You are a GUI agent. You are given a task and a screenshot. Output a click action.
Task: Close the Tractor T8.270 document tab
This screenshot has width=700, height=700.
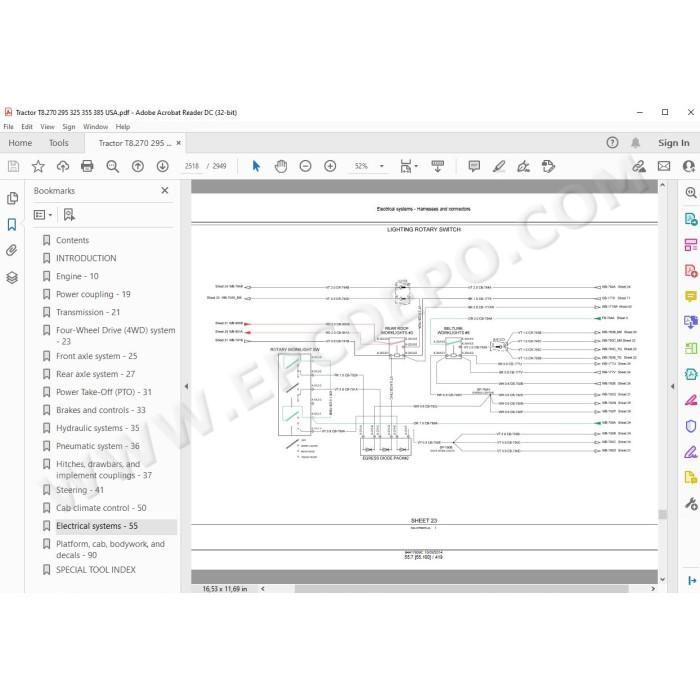pos(179,143)
